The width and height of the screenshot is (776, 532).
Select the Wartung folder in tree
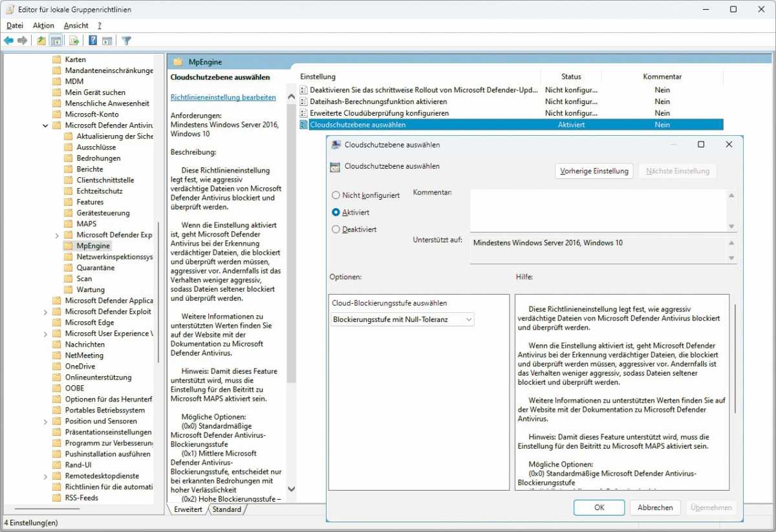tap(91, 290)
